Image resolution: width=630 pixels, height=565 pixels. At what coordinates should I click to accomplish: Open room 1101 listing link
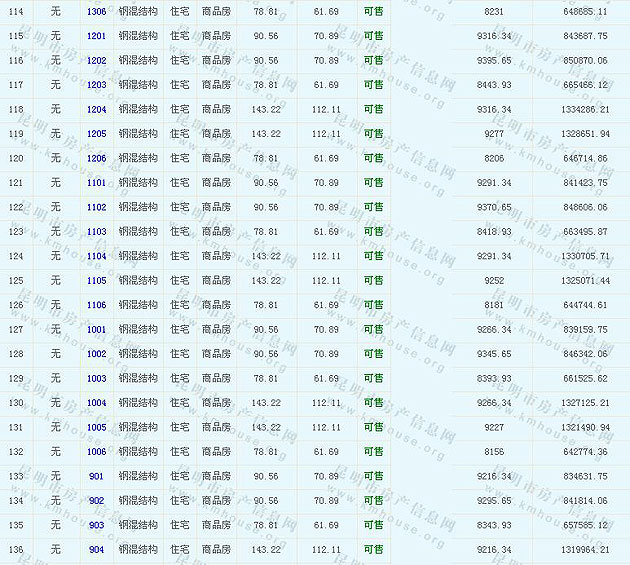96,183
